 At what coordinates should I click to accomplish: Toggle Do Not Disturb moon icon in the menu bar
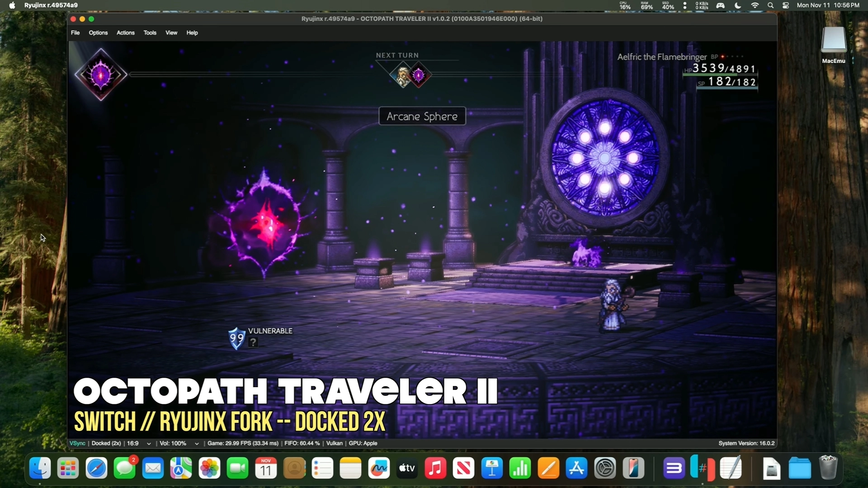[x=738, y=5]
